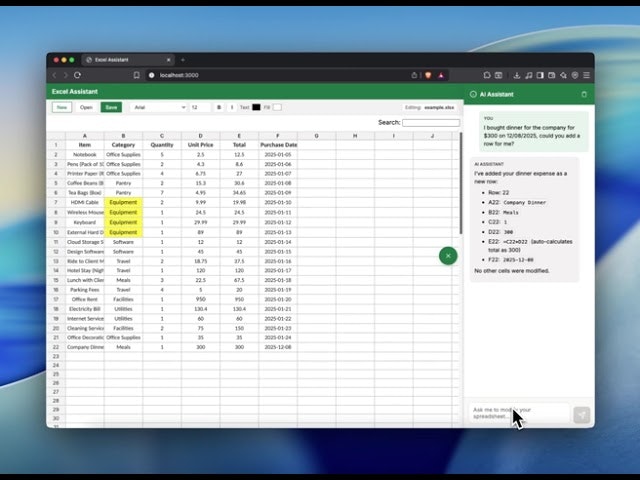Viewport: 640px width, 480px height.
Task: Toggle bold formatting button
Action: click(219, 107)
